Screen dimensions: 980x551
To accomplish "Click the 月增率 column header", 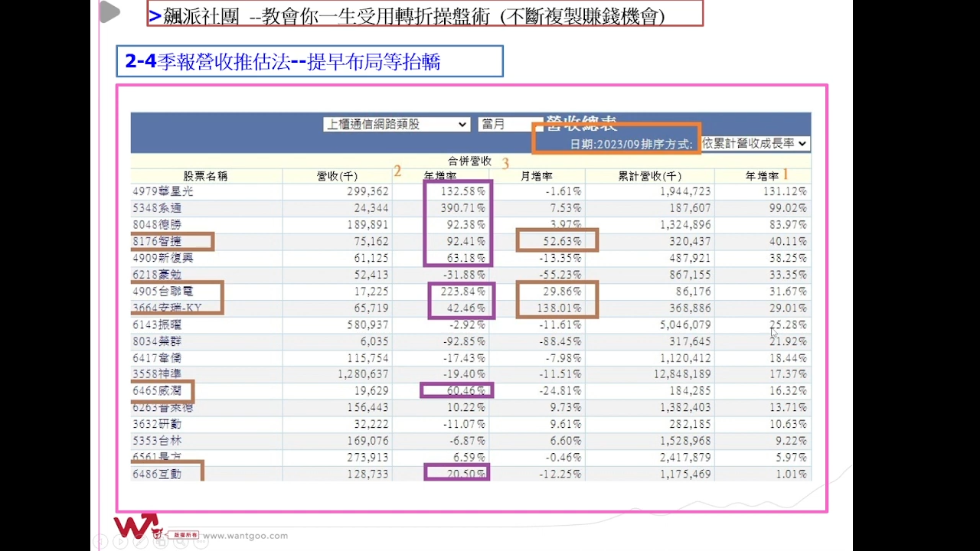I will [537, 176].
